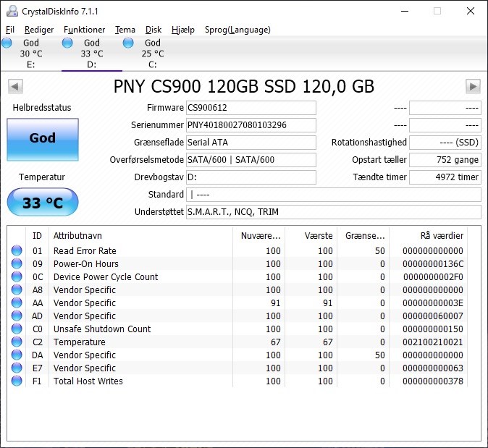Click raw value 00000000136C

(433, 264)
